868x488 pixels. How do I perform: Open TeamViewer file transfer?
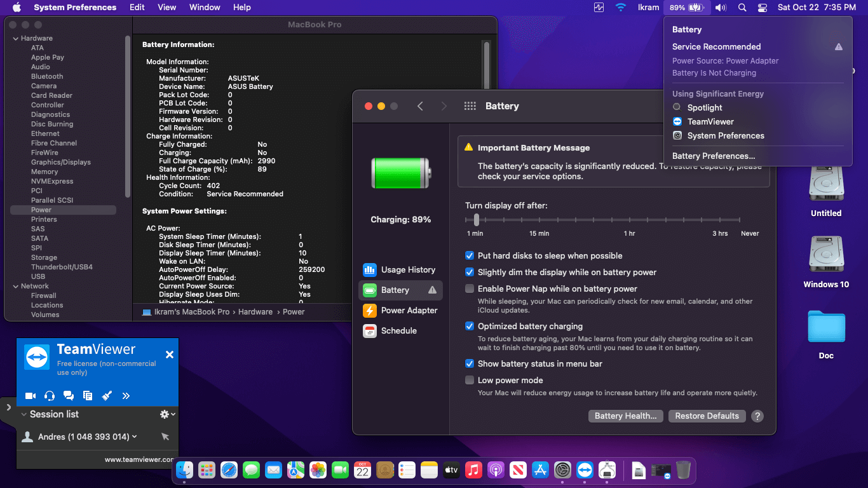pyautogui.click(x=88, y=395)
